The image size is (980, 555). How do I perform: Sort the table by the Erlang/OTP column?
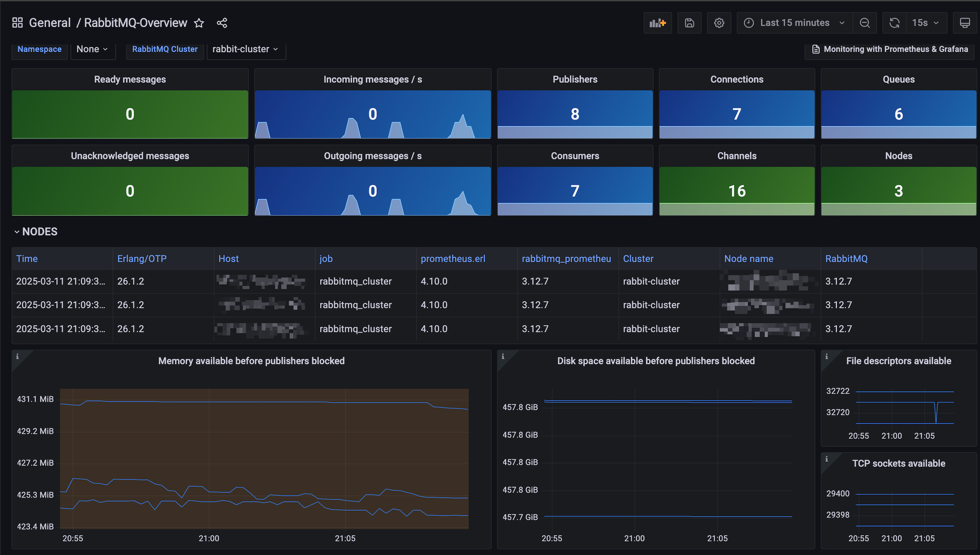tap(142, 259)
